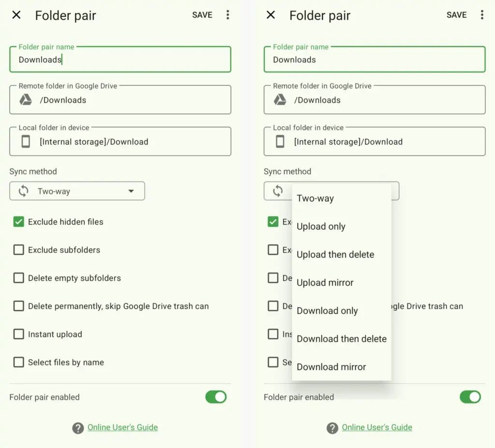Select Download only menu option
The image size is (495, 448).
click(x=327, y=311)
